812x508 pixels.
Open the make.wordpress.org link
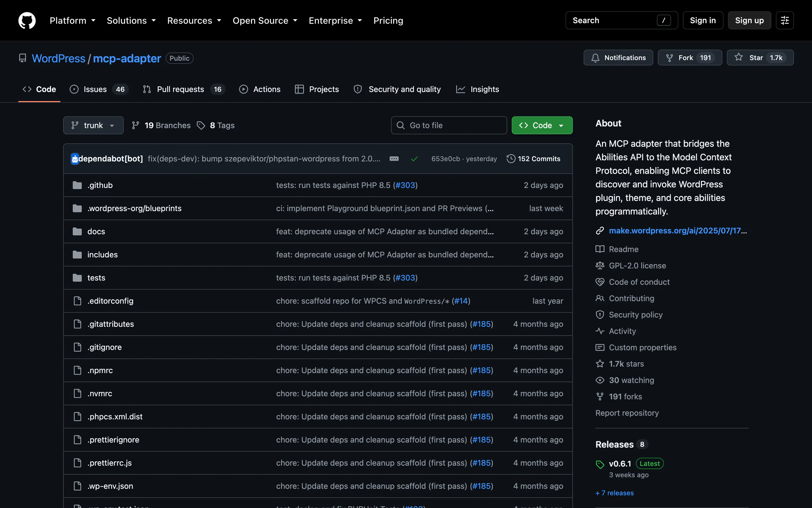tap(678, 231)
